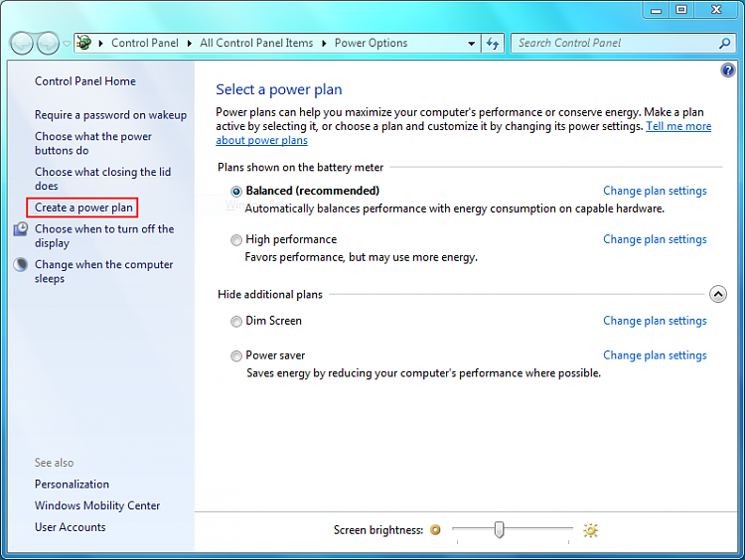Open Personalization under See also

pos(72,484)
